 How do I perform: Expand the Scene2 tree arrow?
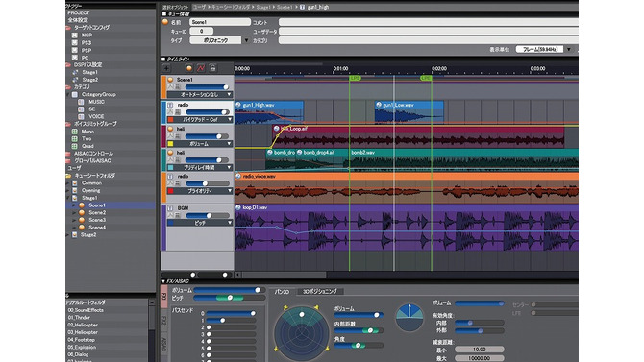pos(75,212)
